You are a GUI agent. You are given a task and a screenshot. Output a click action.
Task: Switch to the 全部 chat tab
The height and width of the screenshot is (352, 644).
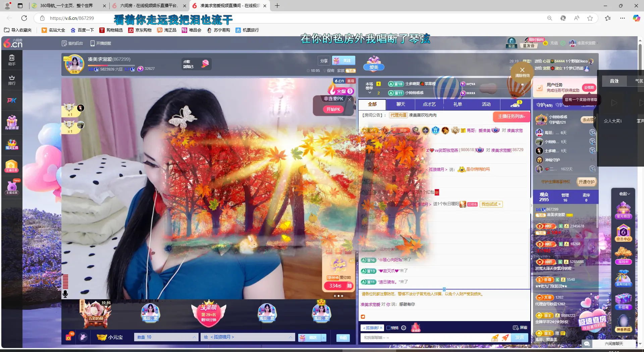coord(372,104)
